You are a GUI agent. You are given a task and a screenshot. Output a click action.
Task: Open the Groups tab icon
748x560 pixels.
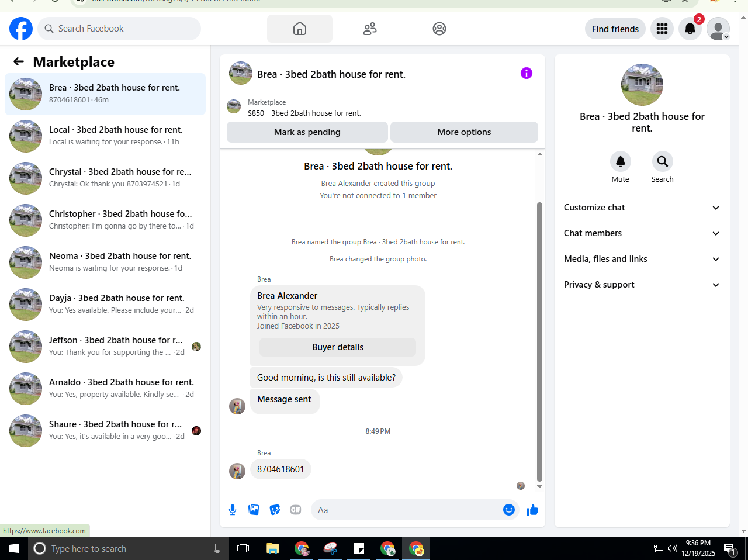(x=439, y=29)
